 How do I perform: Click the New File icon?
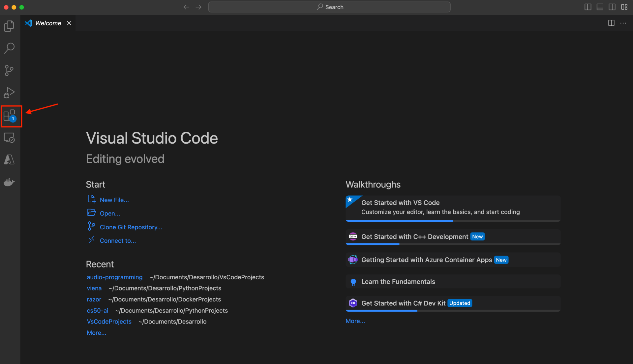tap(92, 199)
